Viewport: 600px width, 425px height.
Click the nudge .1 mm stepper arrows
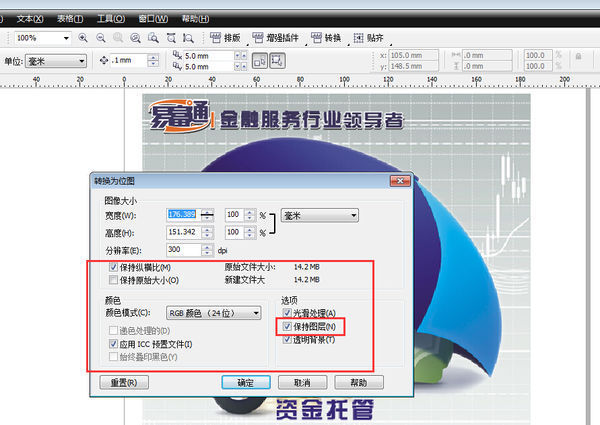(x=153, y=60)
